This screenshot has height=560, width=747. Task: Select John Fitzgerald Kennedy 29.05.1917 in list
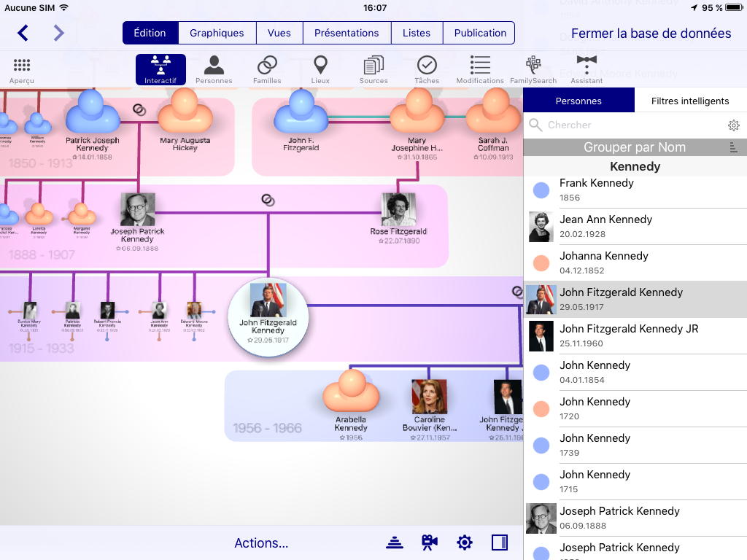pyautogui.click(x=635, y=299)
